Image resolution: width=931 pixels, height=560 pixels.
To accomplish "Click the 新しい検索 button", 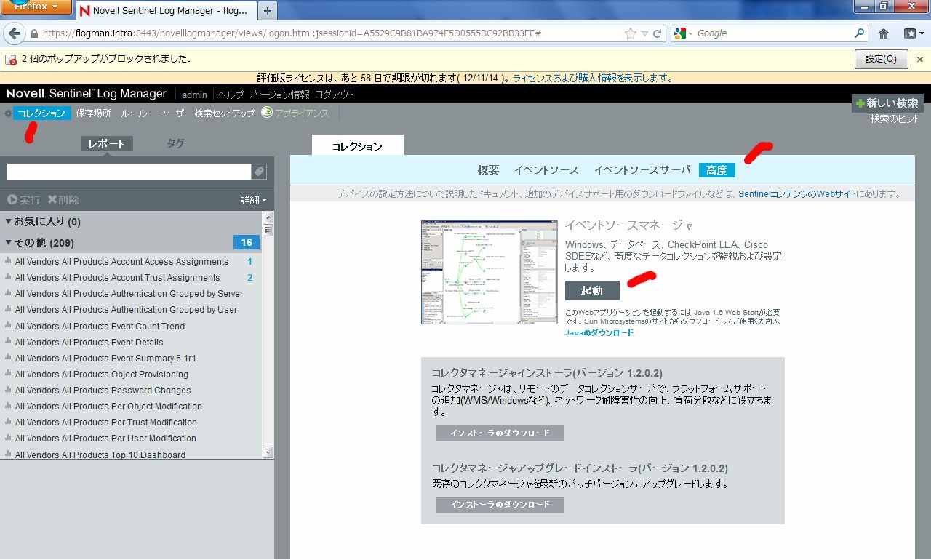I will click(887, 103).
